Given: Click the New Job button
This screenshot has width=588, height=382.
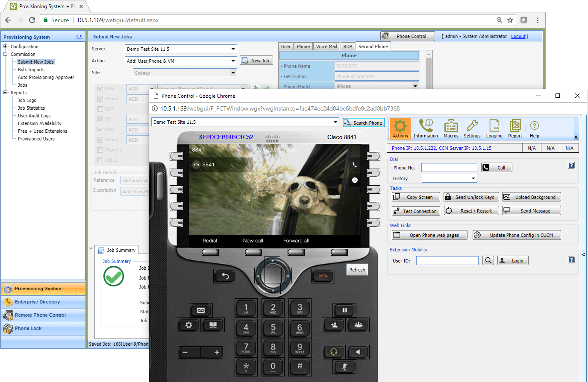Looking at the screenshot, I should (x=256, y=61).
